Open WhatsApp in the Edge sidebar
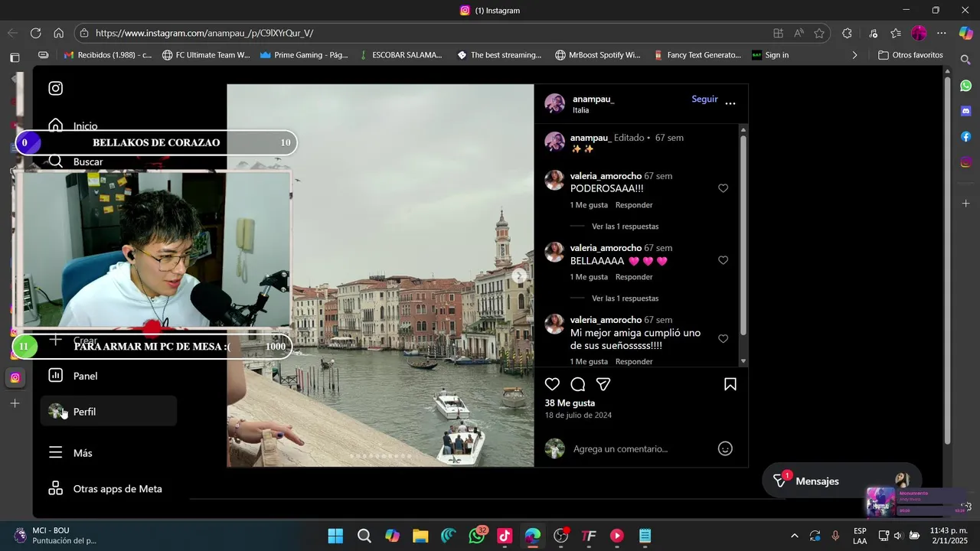 click(x=966, y=86)
